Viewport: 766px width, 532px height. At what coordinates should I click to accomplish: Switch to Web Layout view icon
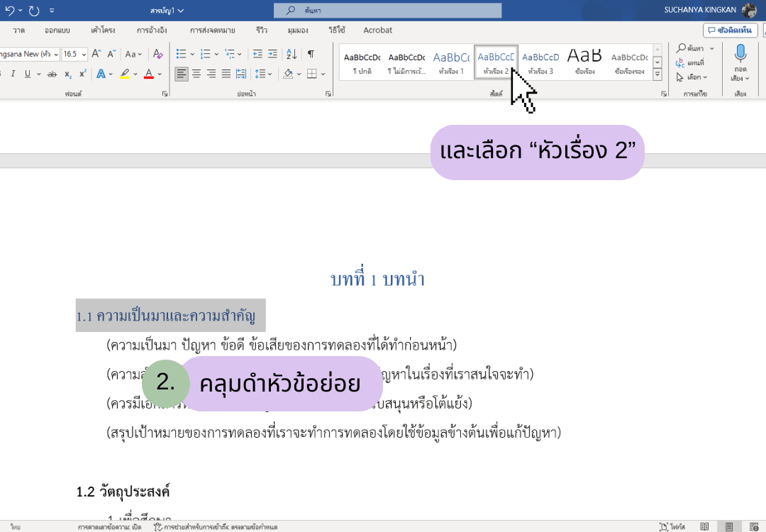(x=754, y=526)
